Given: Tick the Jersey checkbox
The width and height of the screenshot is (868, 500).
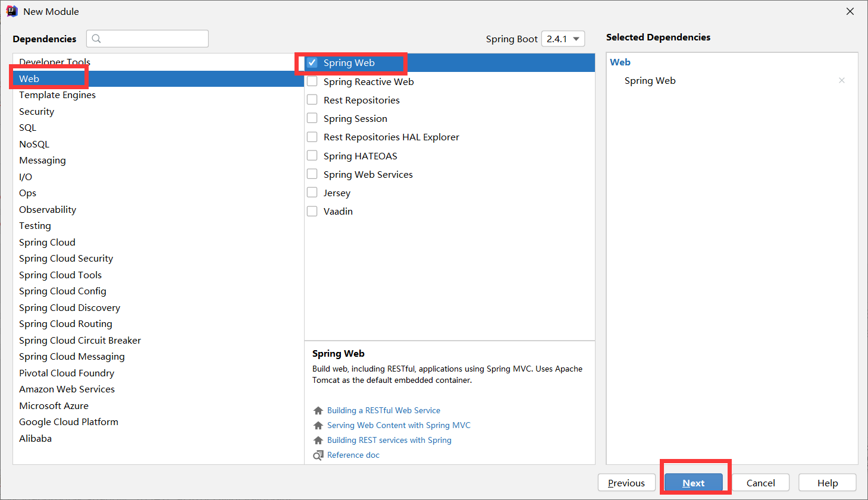Looking at the screenshot, I should click(312, 193).
